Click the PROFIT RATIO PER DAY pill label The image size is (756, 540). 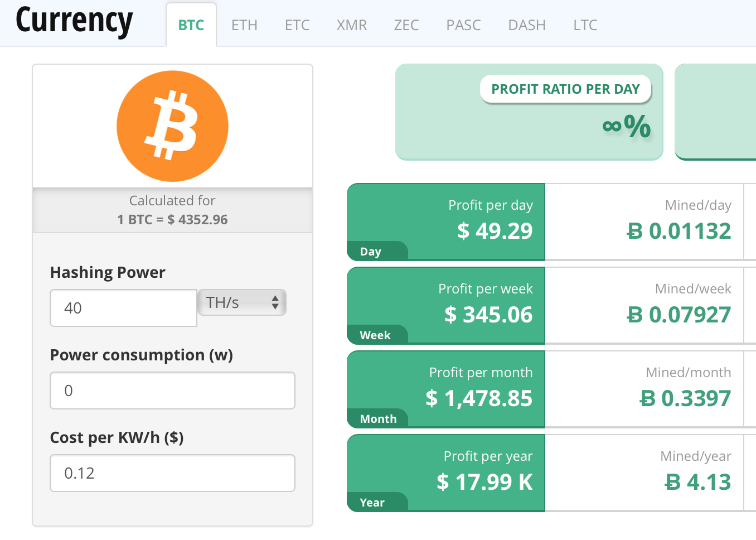[565, 89]
